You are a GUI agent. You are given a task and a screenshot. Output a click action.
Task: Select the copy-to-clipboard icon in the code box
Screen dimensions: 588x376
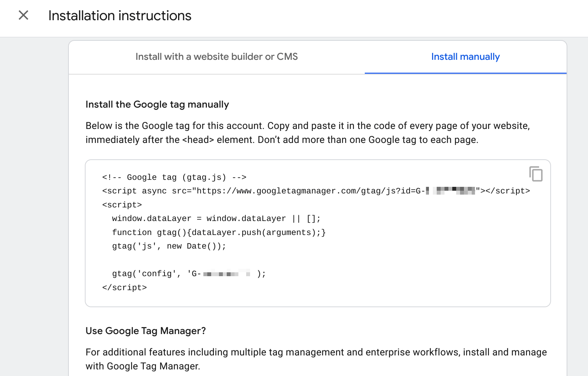(536, 174)
